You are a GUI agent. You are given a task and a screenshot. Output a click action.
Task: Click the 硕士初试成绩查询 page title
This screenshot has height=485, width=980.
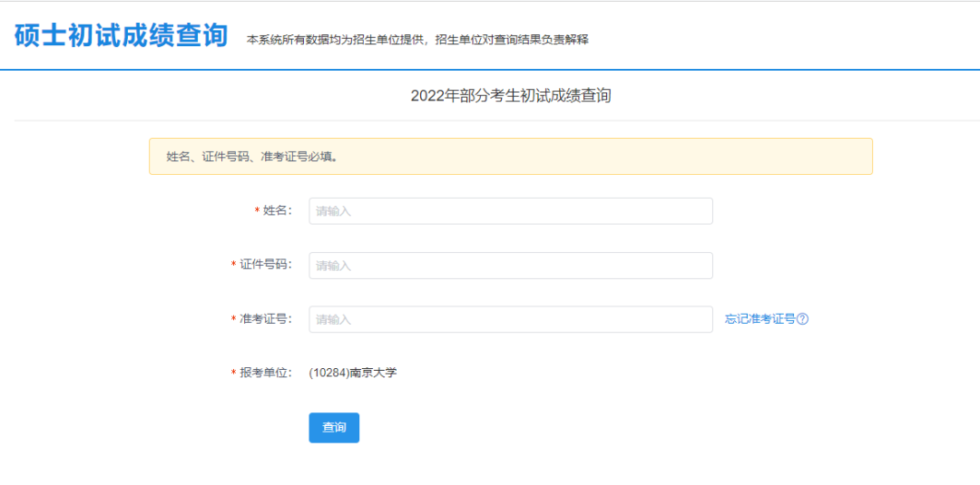(121, 35)
